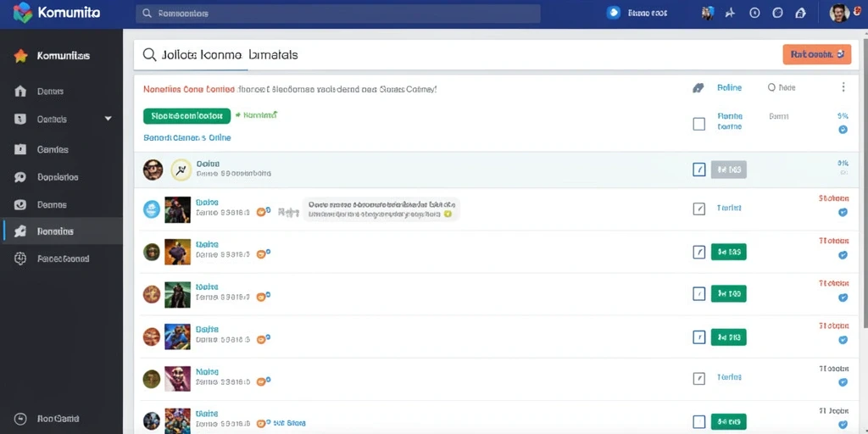Open the home icon in the sidebar
Image resolution: width=868 pixels, height=434 pixels.
(20, 92)
